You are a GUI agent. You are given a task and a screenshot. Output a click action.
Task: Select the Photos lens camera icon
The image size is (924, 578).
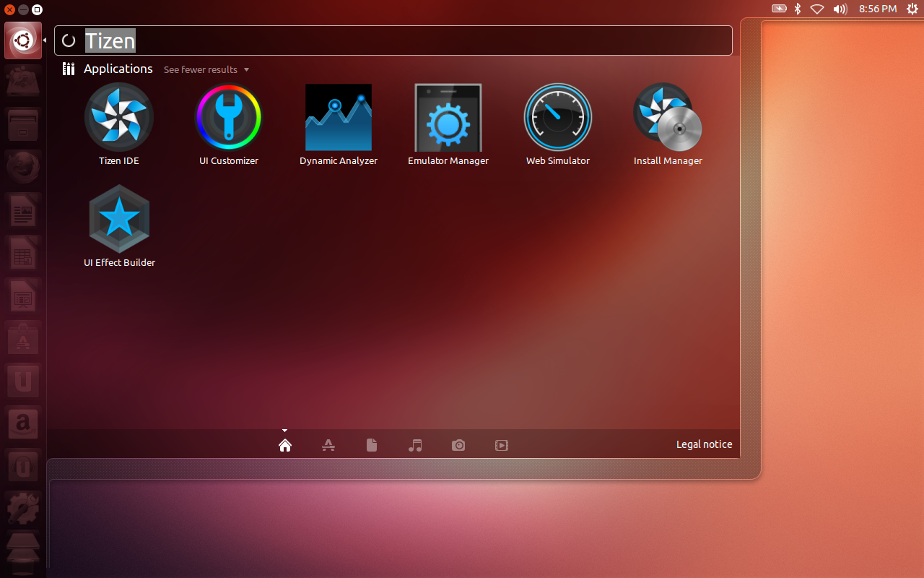[x=458, y=445]
